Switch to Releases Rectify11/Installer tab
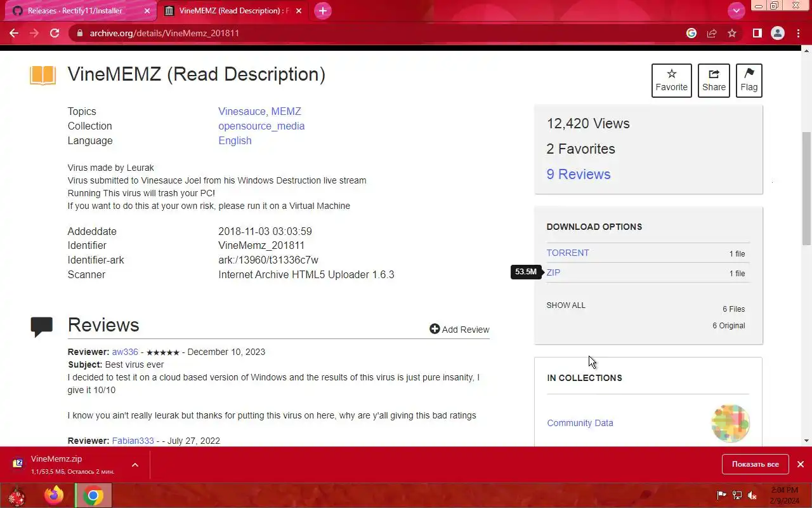 point(75,11)
